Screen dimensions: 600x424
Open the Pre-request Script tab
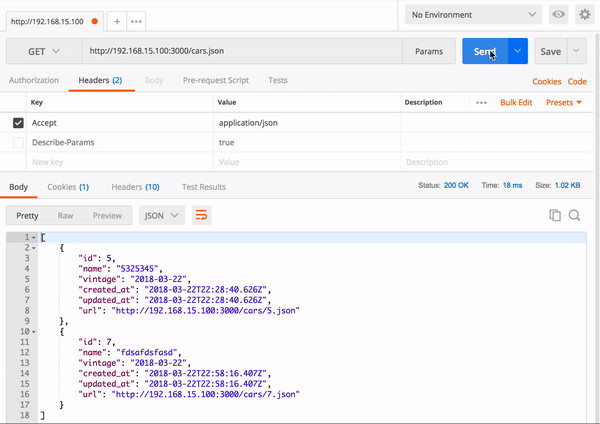(216, 80)
